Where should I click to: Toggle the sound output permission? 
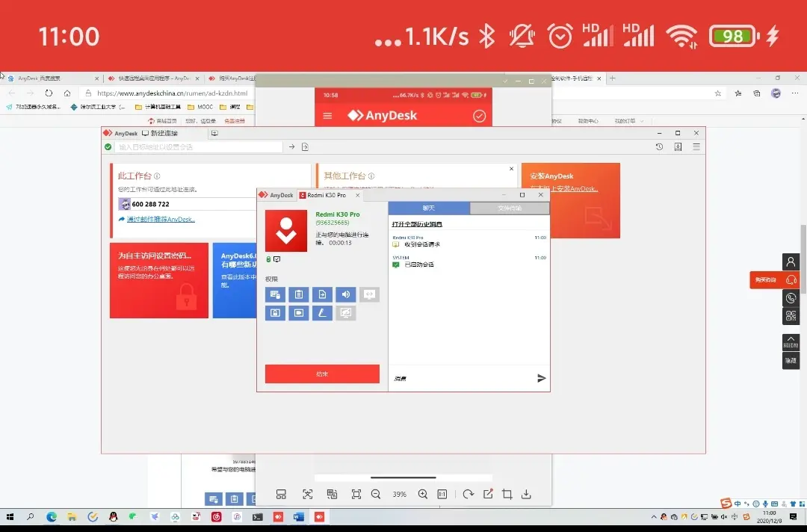pyautogui.click(x=346, y=294)
